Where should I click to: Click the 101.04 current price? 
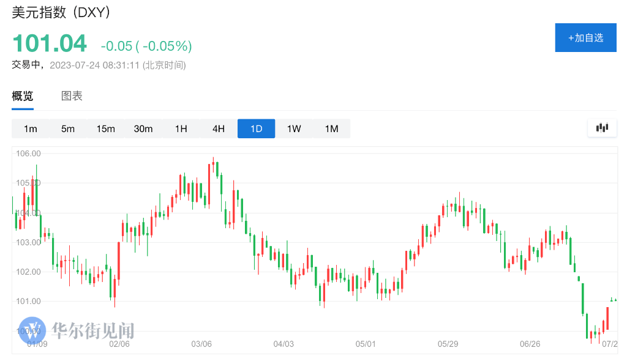(50, 44)
